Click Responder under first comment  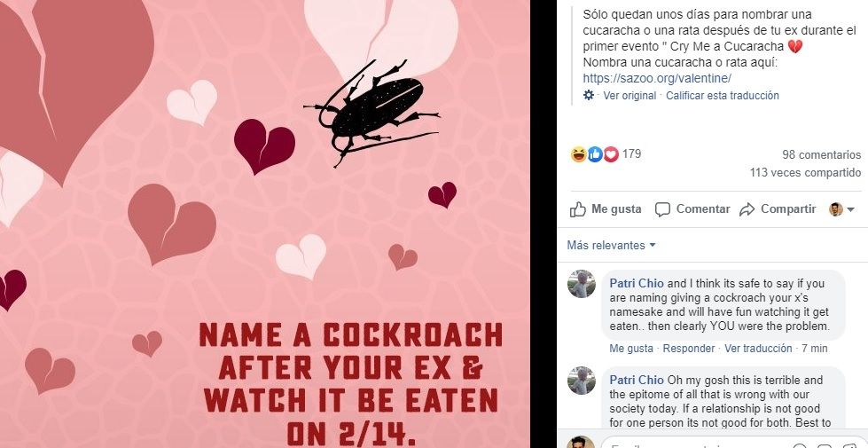point(689,349)
